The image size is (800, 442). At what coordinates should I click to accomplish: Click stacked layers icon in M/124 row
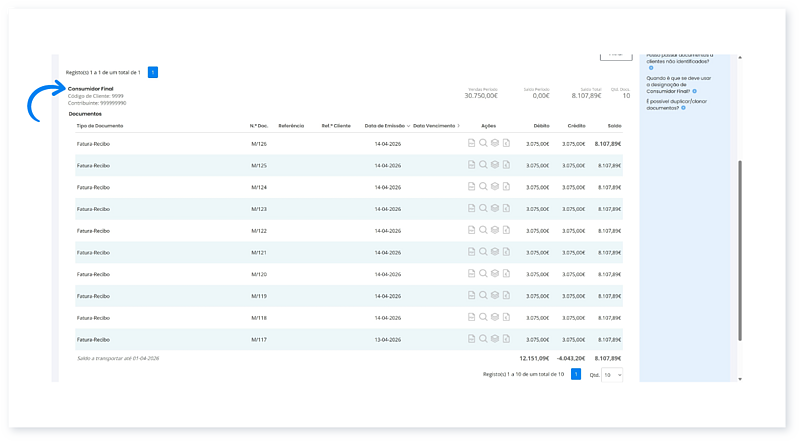point(495,187)
